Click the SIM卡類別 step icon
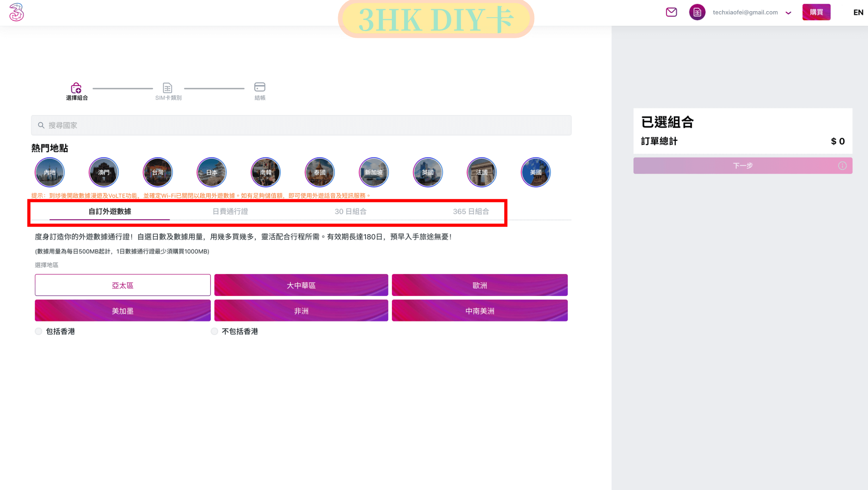The width and height of the screenshot is (868, 490). pyautogui.click(x=167, y=87)
